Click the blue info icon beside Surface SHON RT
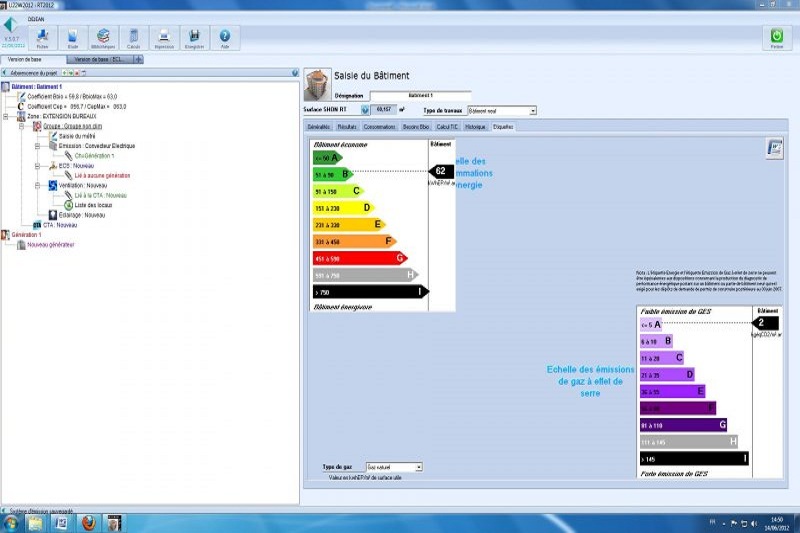800x533 pixels. (x=365, y=110)
